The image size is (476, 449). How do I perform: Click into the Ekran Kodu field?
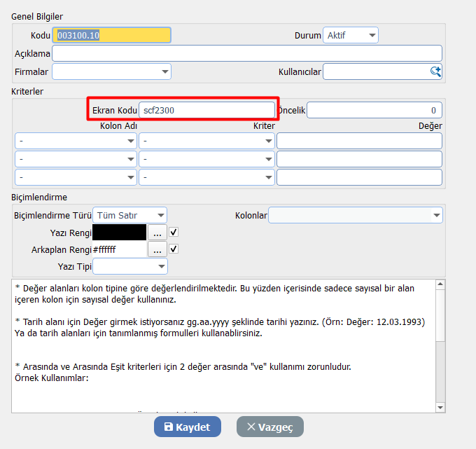click(206, 110)
